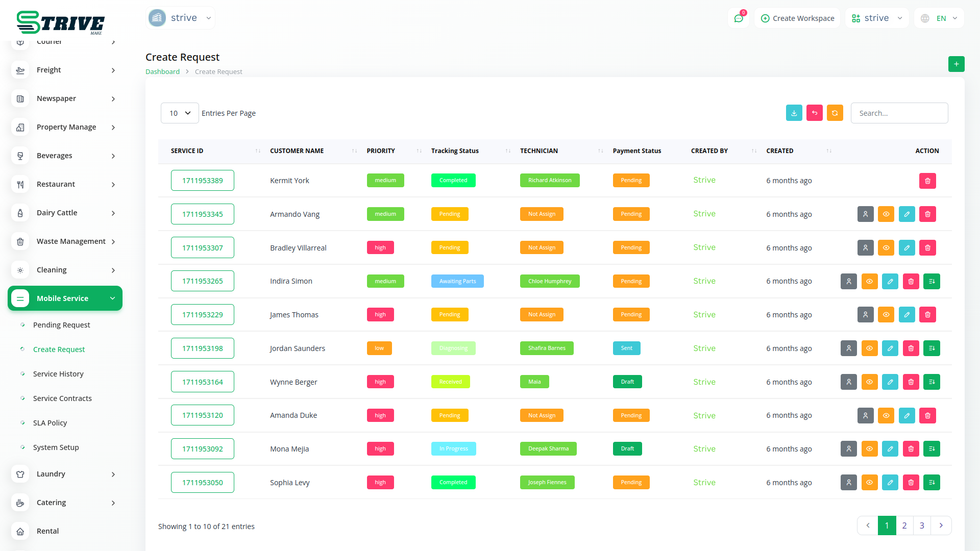This screenshot has width=980, height=551.
Task: Click green invoice icon in Indira Simon row
Action: [x=932, y=281]
